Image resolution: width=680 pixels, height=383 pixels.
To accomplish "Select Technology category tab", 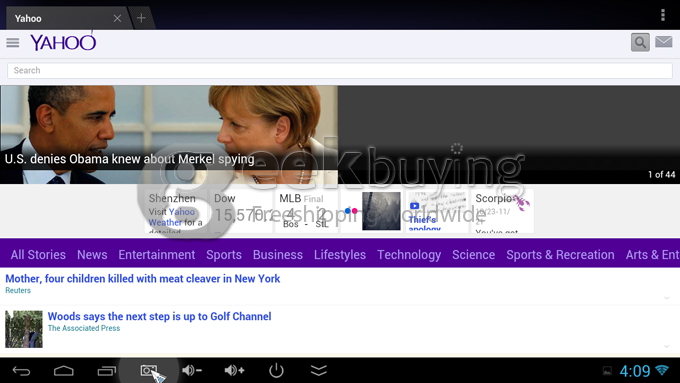I will (409, 255).
